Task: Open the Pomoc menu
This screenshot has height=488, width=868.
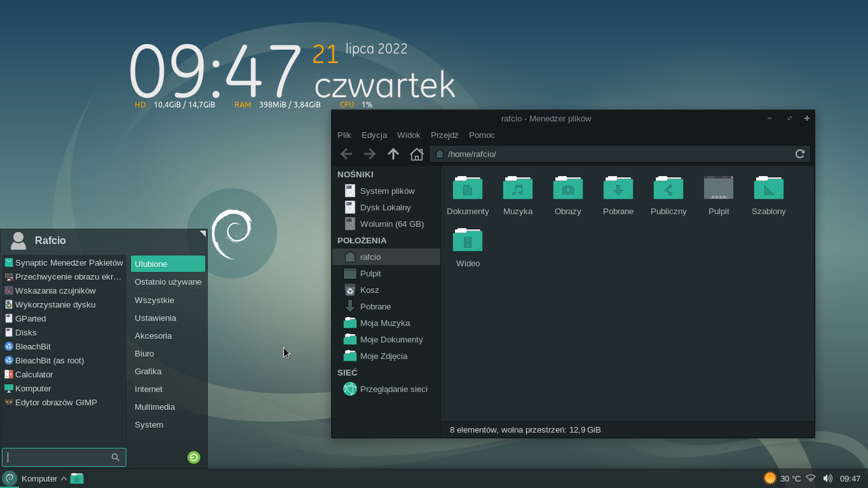Action: click(481, 135)
